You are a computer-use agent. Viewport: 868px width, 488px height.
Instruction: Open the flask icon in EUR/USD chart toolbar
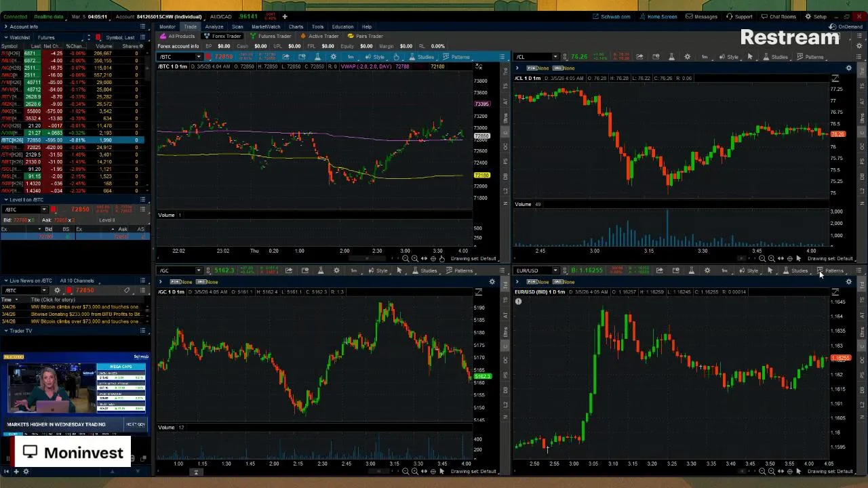692,270
